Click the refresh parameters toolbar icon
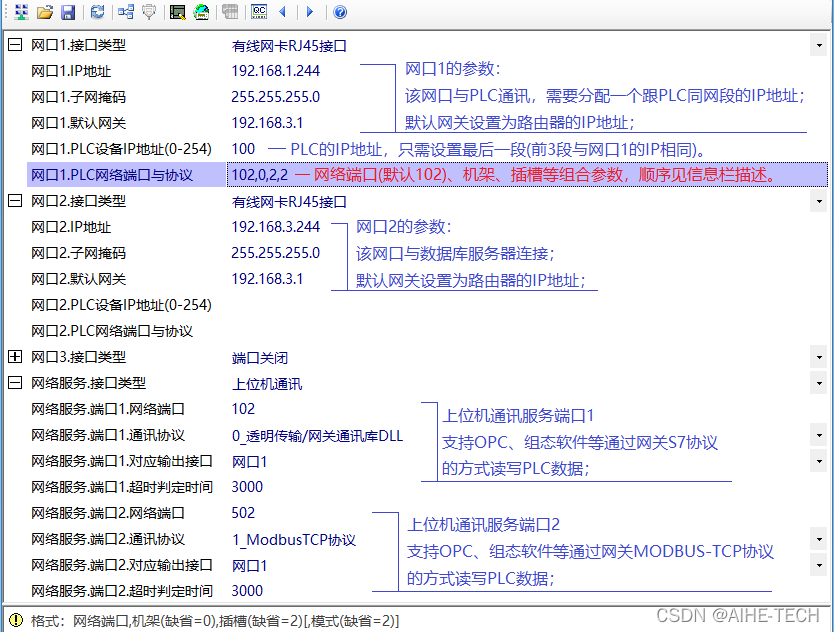 [x=97, y=12]
